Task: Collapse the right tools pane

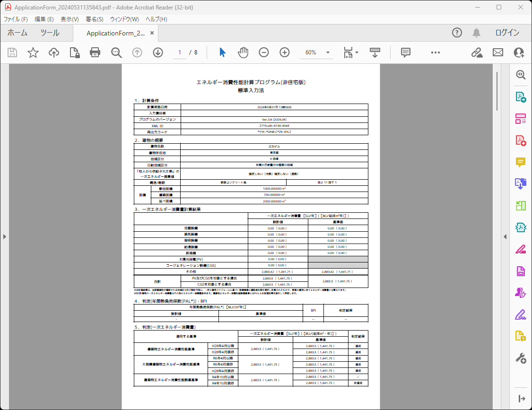Action: pos(505,236)
